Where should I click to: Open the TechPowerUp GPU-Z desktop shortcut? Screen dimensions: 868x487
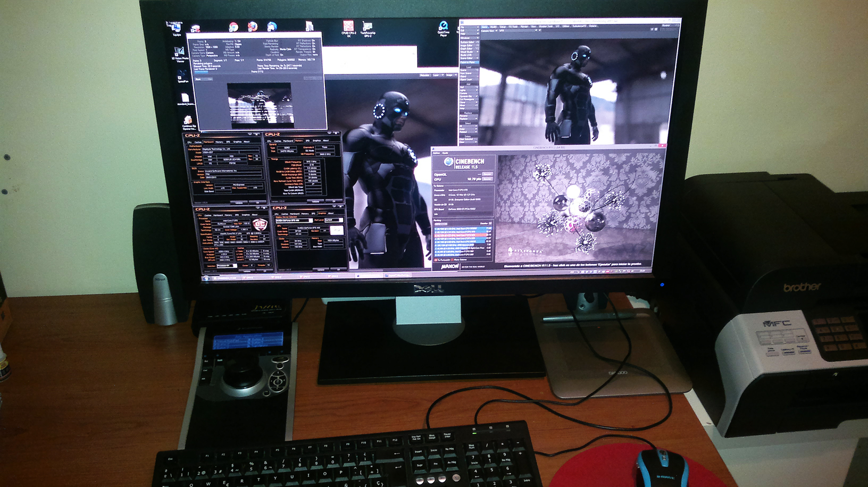click(x=368, y=29)
